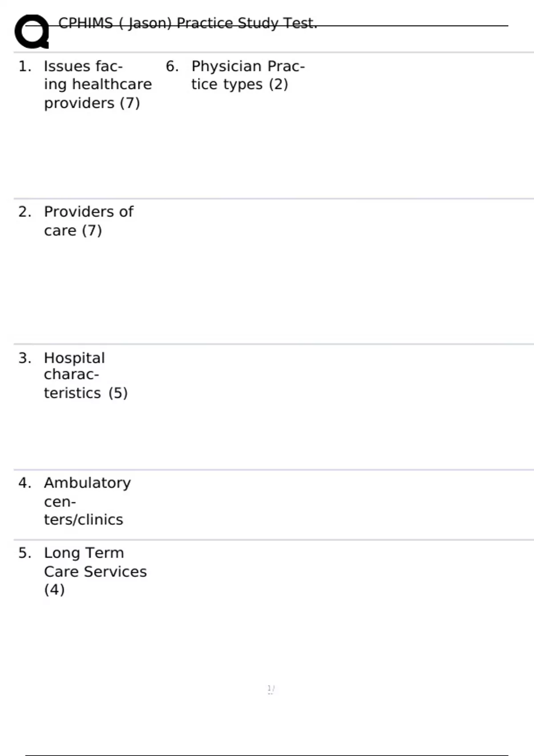Select the 'Physician Prac-' text line
534x756 pixels.
coord(248,66)
